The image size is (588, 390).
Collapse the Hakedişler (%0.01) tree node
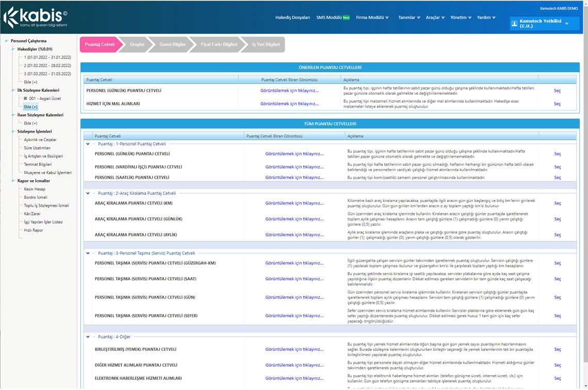(x=13, y=49)
